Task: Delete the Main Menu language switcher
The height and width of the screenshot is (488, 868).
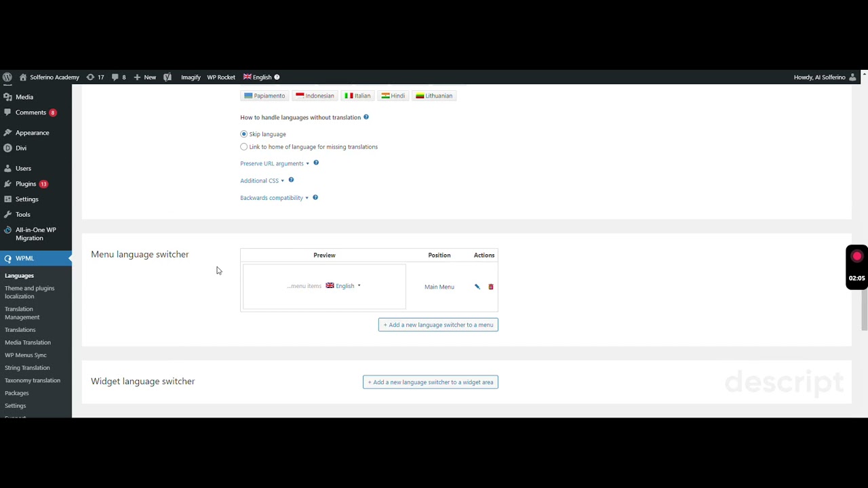Action: pos(491,287)
